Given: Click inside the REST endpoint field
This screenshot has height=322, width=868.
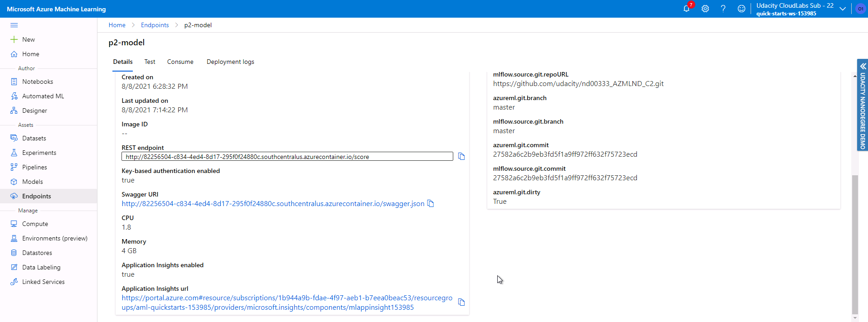Looking at the screenshot, I should point(287,156).
